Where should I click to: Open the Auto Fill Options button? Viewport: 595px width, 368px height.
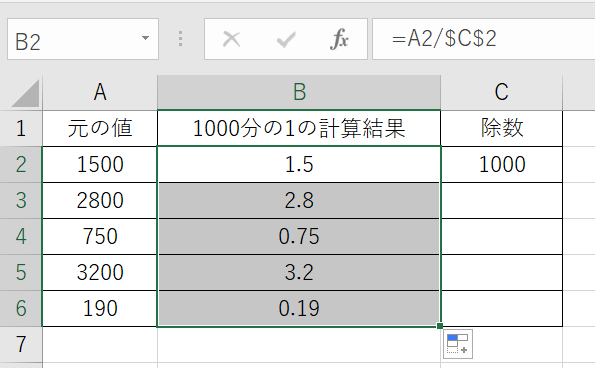[x=458, y=344]
